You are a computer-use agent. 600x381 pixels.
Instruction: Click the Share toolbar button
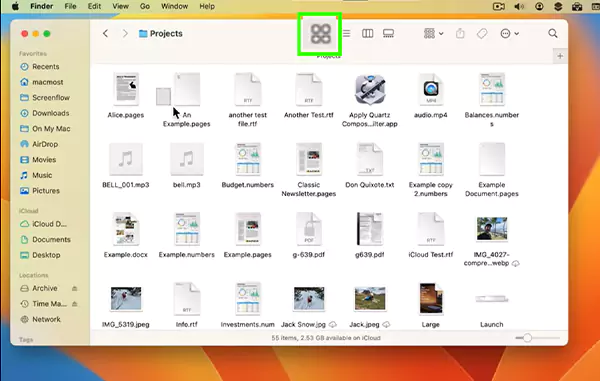coord(460,34)
